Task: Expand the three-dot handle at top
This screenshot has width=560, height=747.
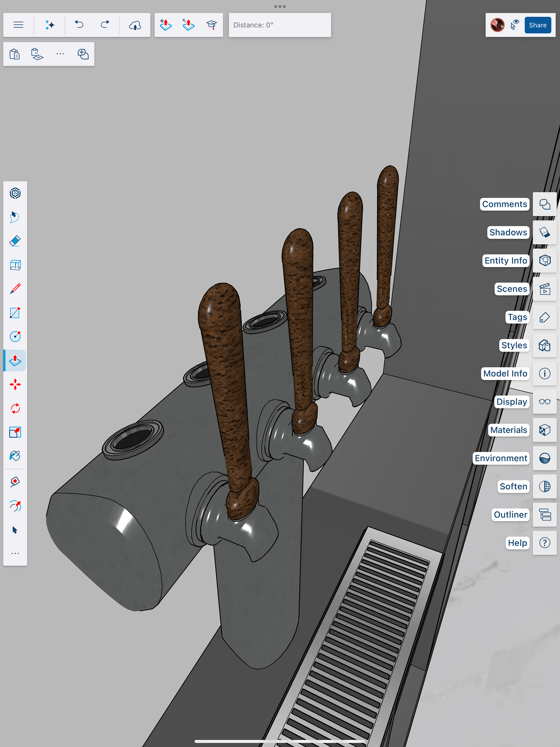Action: [x=280, y=6]
